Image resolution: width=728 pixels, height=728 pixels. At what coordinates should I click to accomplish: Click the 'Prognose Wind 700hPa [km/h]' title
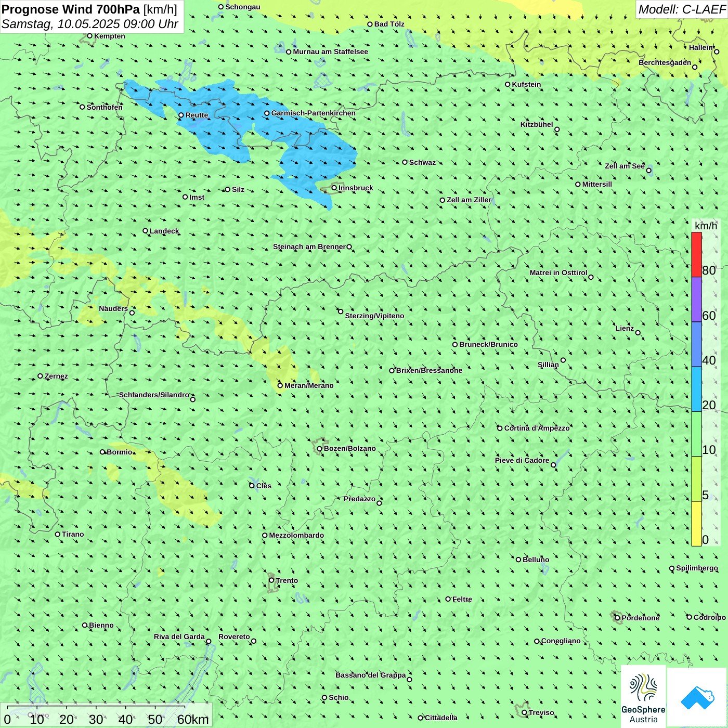[x=89, y=9]
